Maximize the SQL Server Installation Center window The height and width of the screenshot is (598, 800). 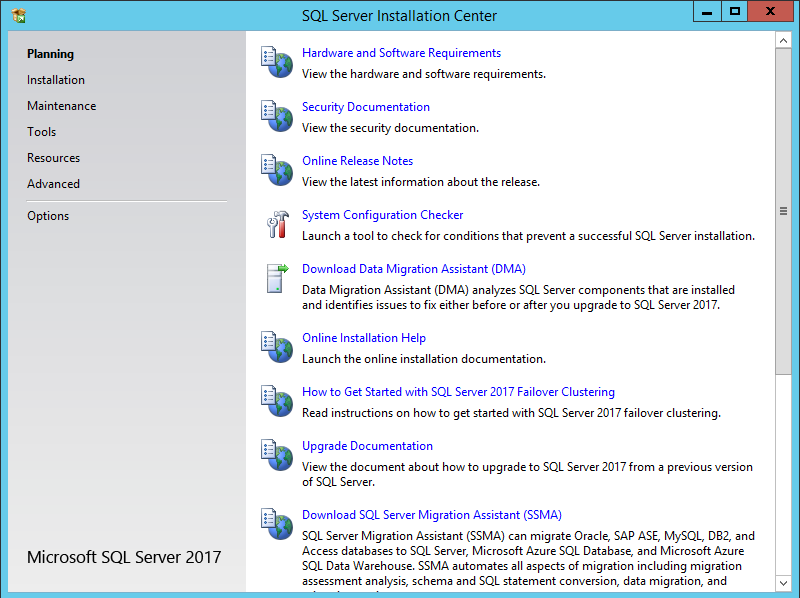[x=735, y=11]
